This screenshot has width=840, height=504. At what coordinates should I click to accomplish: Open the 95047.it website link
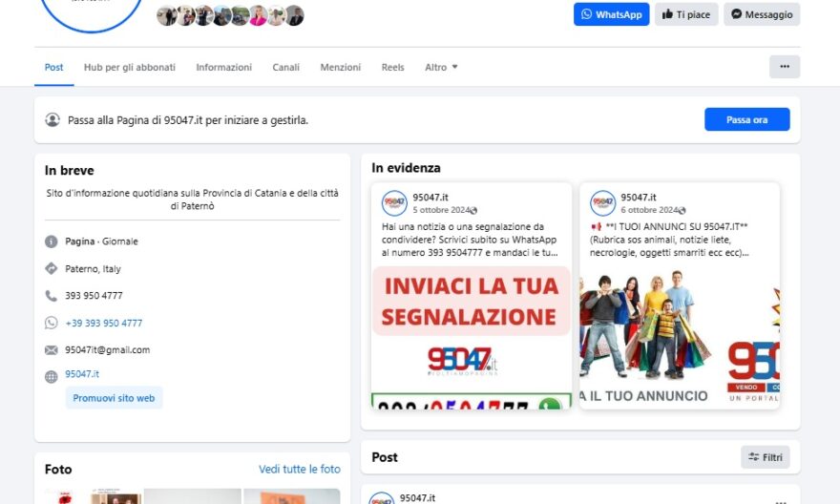[82, 374]
